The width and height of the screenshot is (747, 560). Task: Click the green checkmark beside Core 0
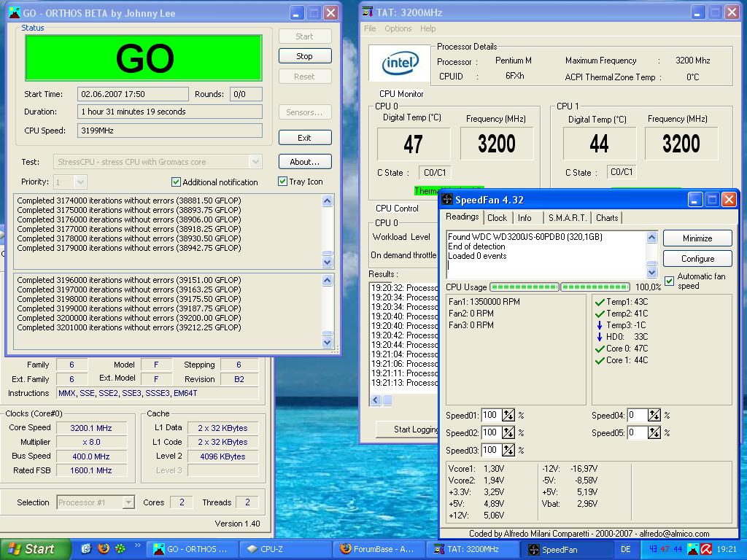(600, 349)
